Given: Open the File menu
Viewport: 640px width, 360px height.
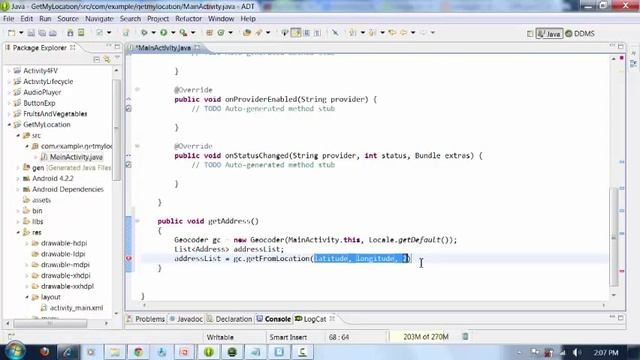Looking at the screenshot, I should click(9, 19).
